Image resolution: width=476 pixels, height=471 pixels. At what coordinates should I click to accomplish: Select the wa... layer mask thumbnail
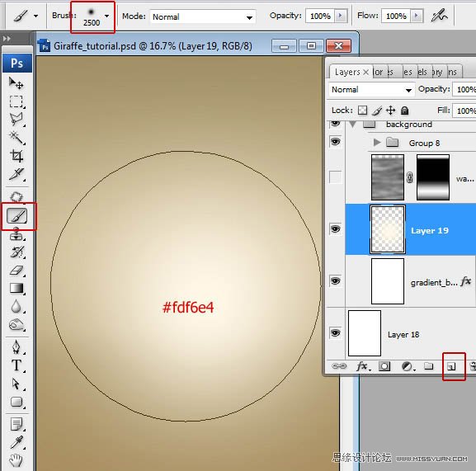coord(433,177)
